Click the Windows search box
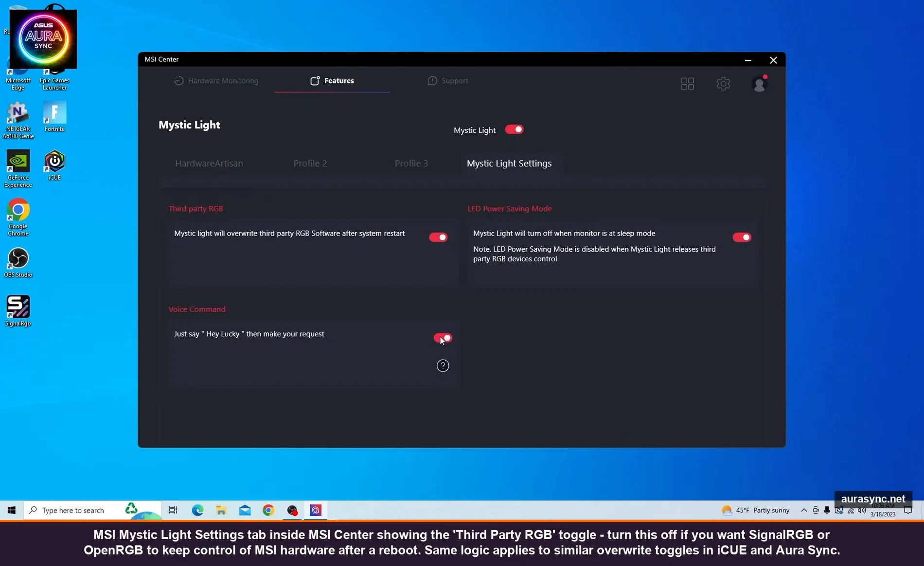Screen dimensions: 924x566 tap(73, 510)
